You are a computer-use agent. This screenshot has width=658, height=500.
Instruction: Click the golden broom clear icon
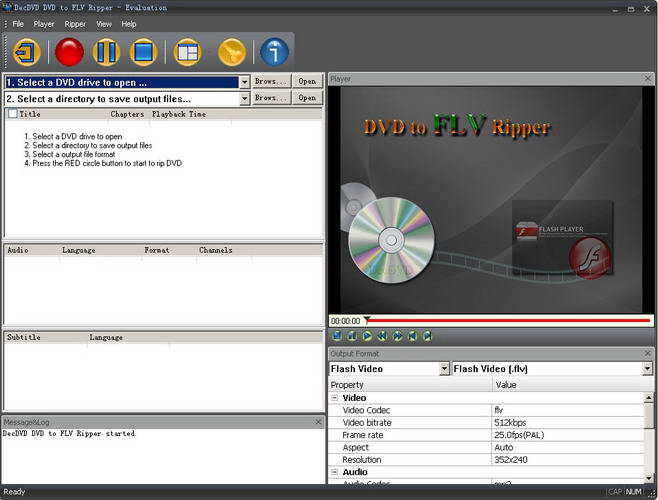click(x=232, y=52)
